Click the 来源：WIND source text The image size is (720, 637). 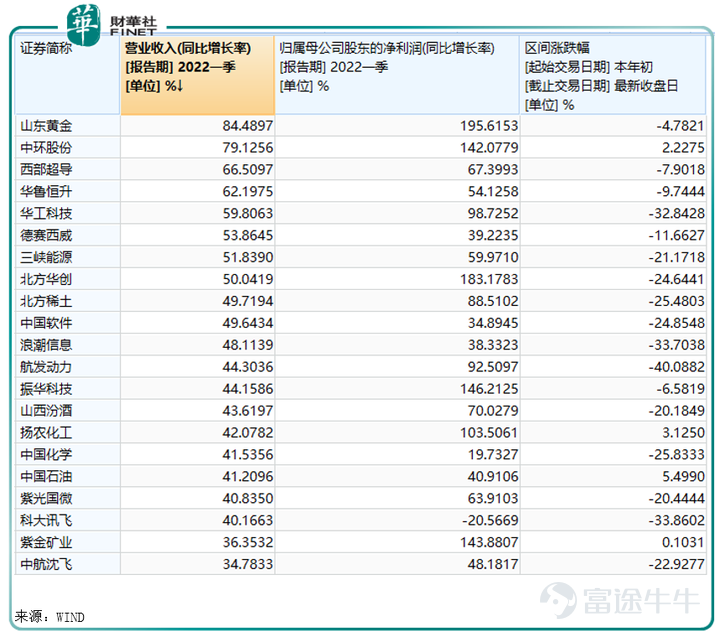[x=49, y=617]
